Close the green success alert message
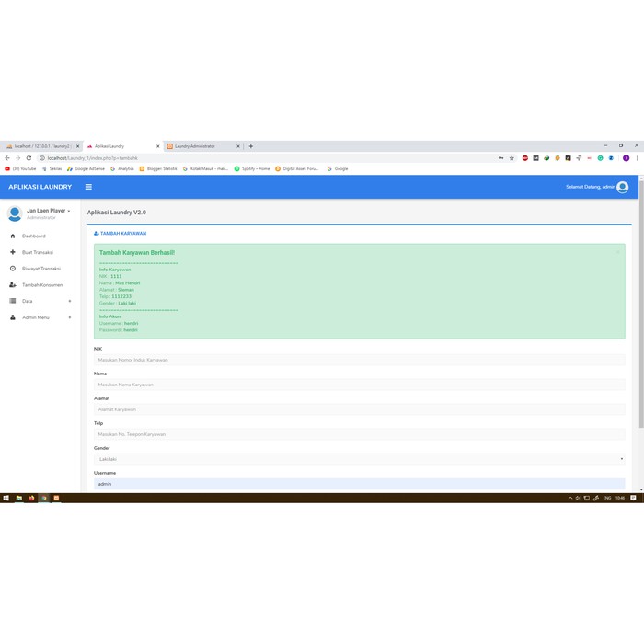Image resolution: width=644 pixels, height=644 pixels. coord(617,252)
